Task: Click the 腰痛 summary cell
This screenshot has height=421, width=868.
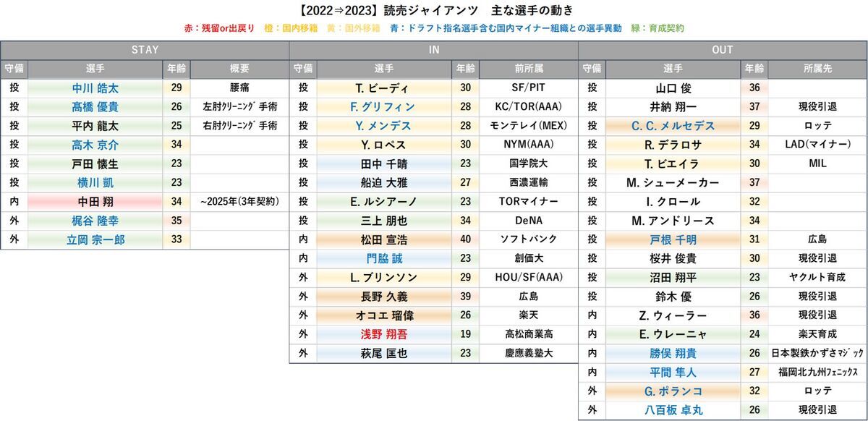Action: [239, 88]
